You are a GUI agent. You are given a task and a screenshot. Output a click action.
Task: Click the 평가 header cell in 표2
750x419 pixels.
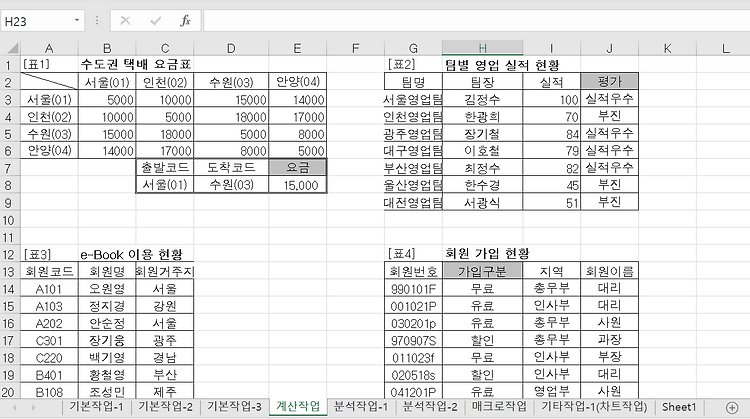[609, 81]
